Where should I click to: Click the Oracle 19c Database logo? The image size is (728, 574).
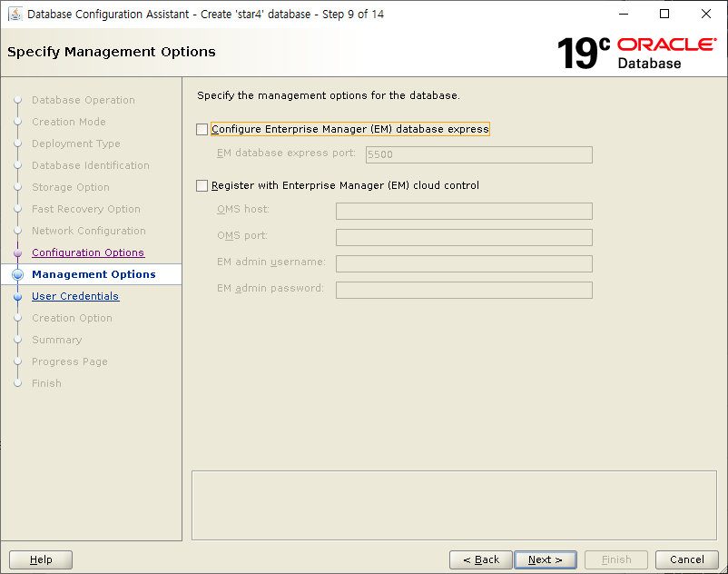click(636, 54)
